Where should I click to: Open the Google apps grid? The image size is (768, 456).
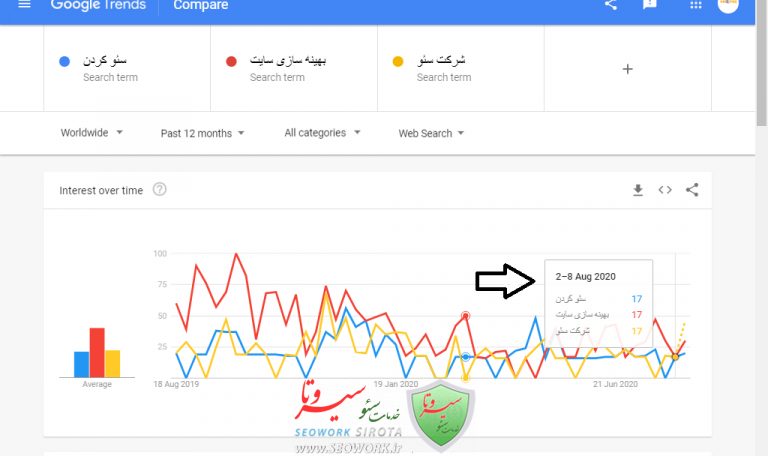(696, 5)
